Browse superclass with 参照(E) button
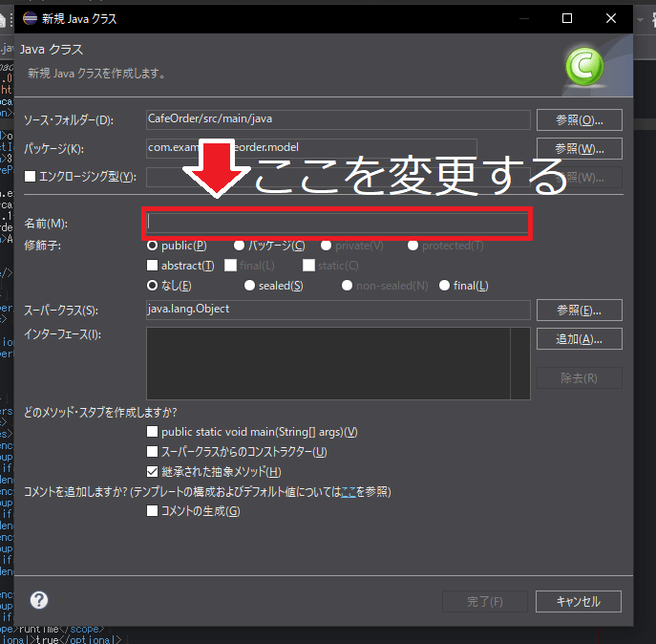 click(x=579, y=311)
